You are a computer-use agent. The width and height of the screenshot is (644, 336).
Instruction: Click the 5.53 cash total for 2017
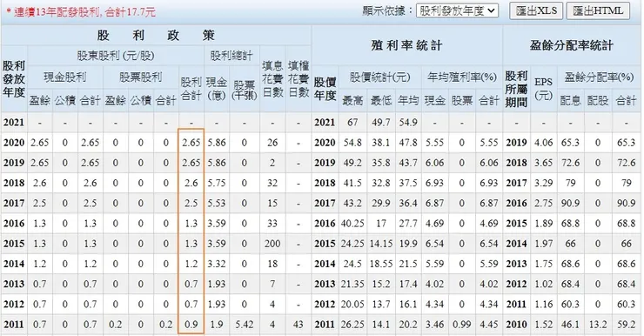217,203
